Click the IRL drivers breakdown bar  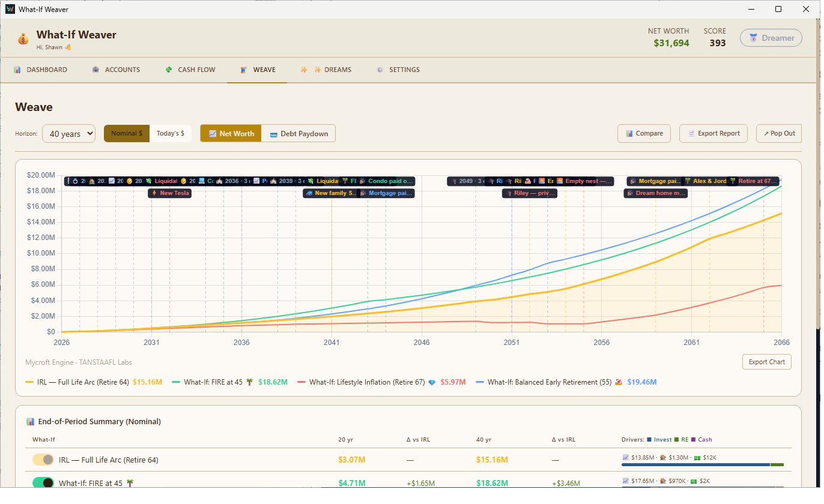(703, 464)
